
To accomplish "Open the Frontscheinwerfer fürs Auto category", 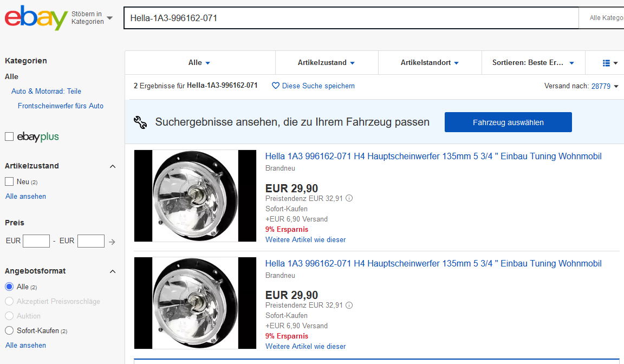I will (61, 106).
